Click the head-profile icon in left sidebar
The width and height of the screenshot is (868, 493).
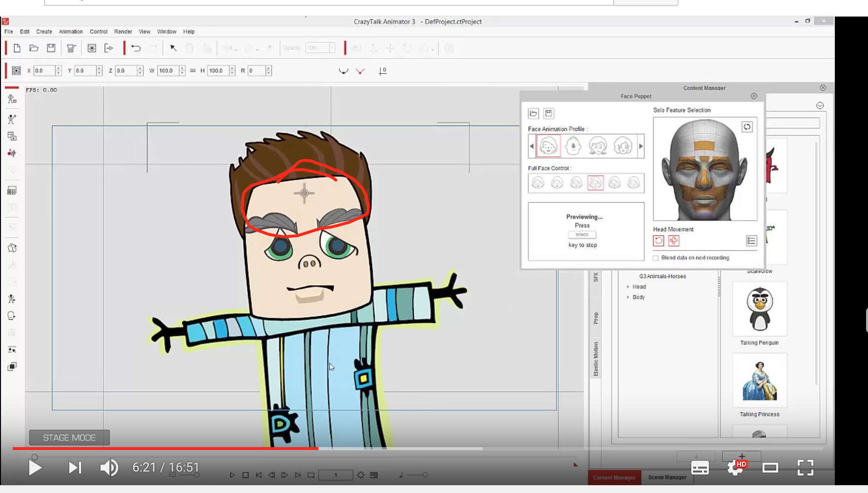tap(12, 316)
